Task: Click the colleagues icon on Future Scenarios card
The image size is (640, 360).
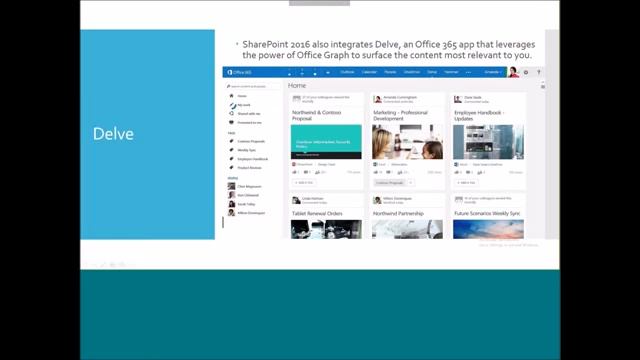Action: tap(459, 200)
